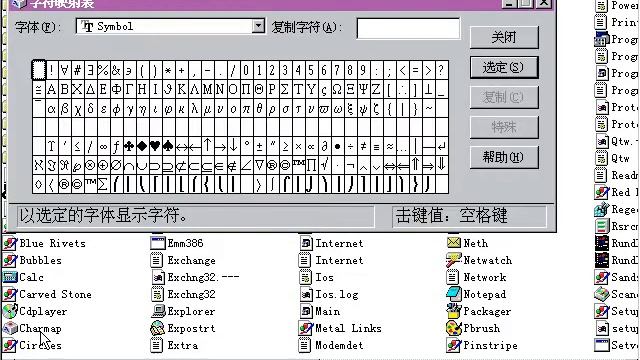Select the heart suit ♥ character
The height and width of the screenshot is (360, 640).
155,146
